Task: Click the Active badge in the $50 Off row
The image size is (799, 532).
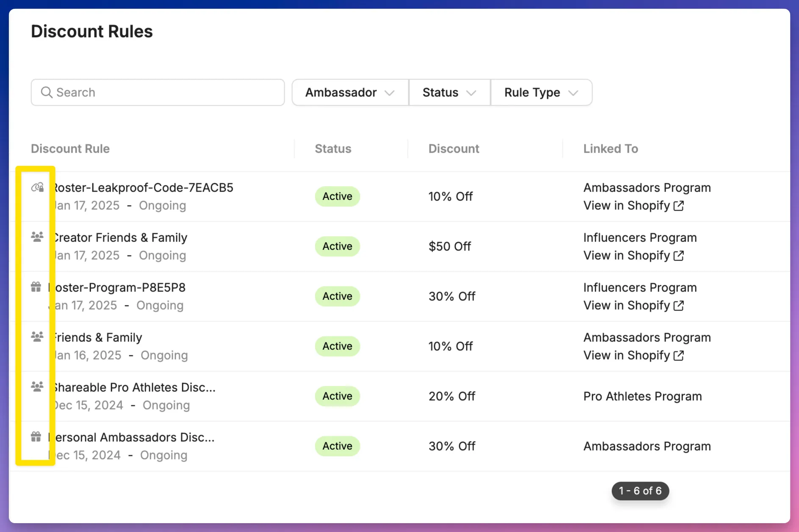Action: 337,246
